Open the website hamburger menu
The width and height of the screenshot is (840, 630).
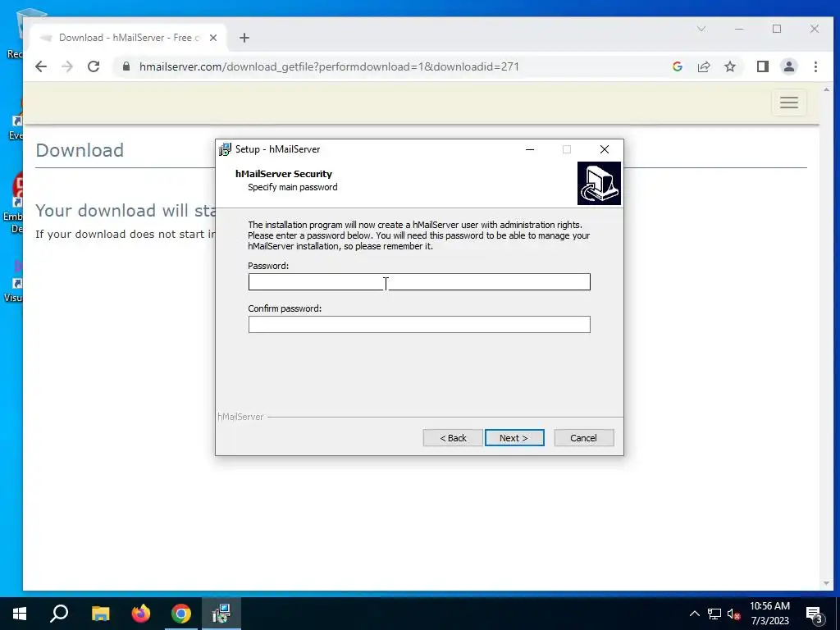point(788,103)
